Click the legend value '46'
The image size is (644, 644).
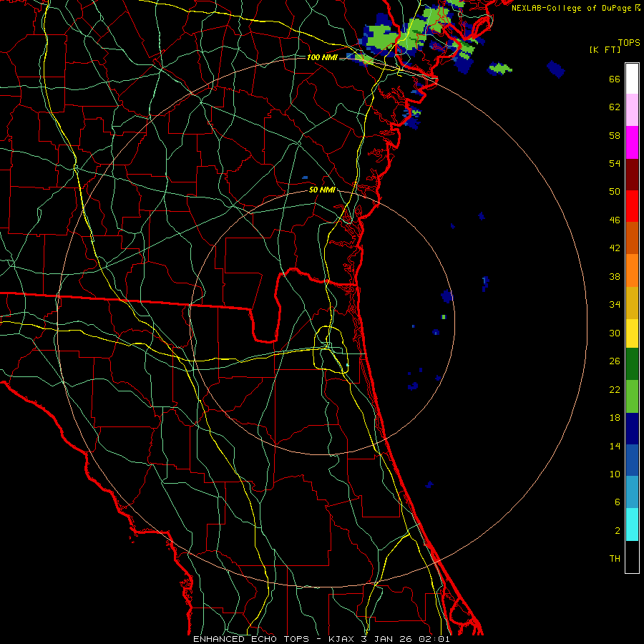[x=615, y=220]
